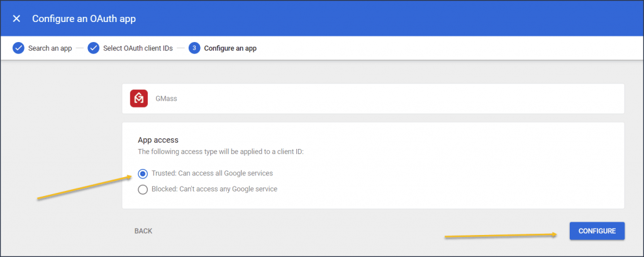The width and height of the screenshot is (644, 257).
Task: Click the step 3 number circle icon
Action: [x=194, y=48]
